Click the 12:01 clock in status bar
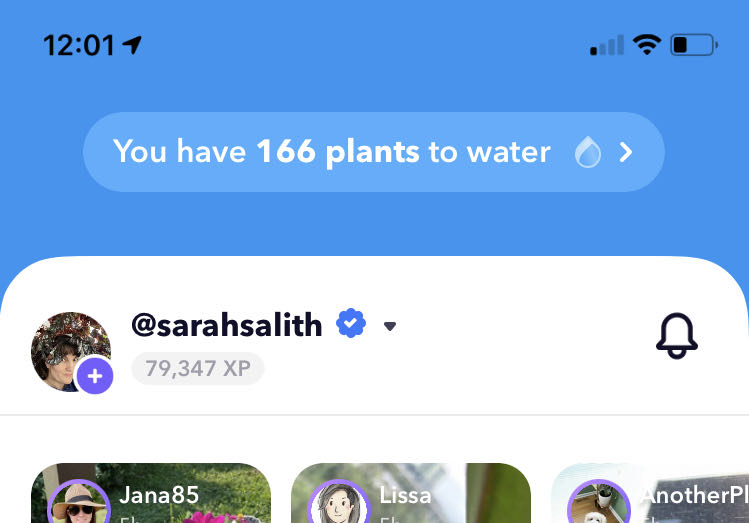Image resolution: width=749 pixels, height=523 pixels. [x=78, y=45]
